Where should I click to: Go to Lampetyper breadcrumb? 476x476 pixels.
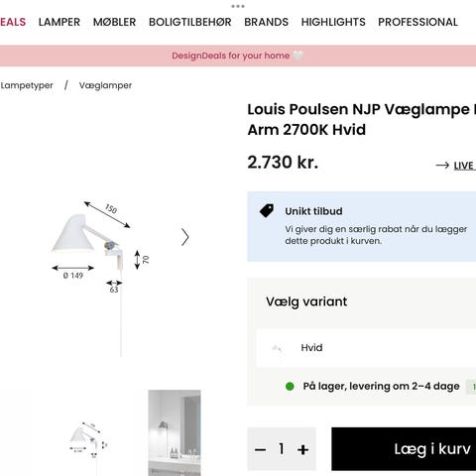tap(27, 85)
